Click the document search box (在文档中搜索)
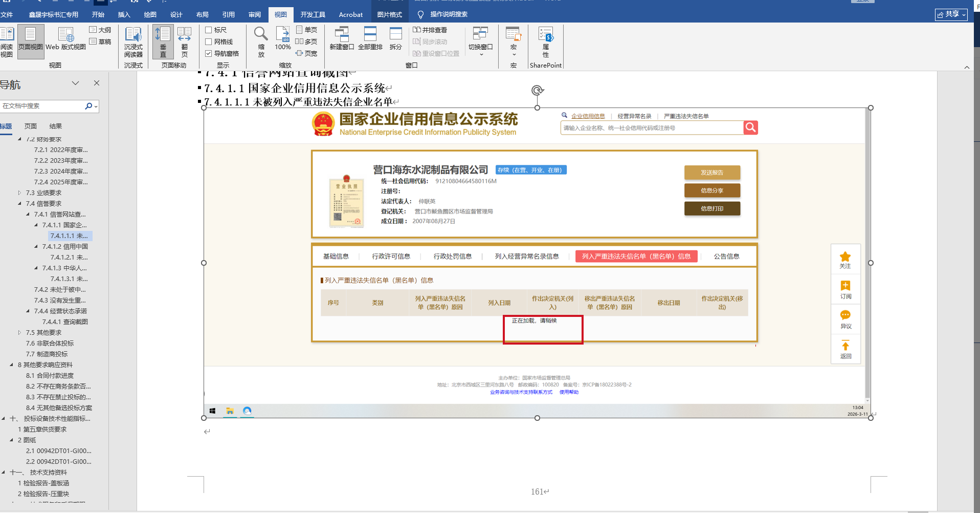The width and height of the screenshot is (980, 513). (43, 106)
